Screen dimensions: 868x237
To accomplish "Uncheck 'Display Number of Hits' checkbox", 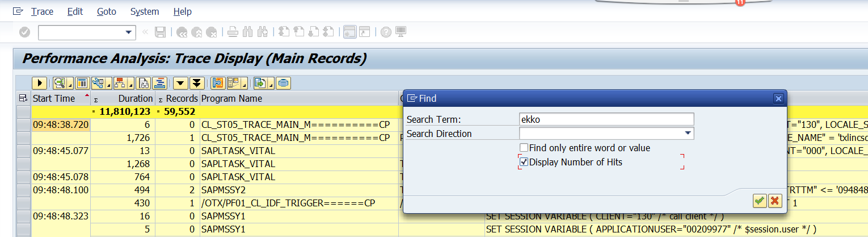I will (x=524, y=162).
